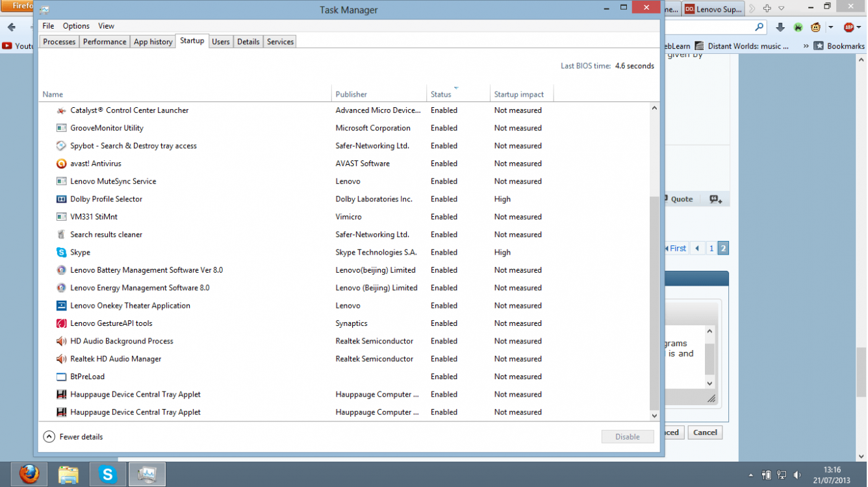
Task: Click the clock showing 13:16
Action: (832, 469)
